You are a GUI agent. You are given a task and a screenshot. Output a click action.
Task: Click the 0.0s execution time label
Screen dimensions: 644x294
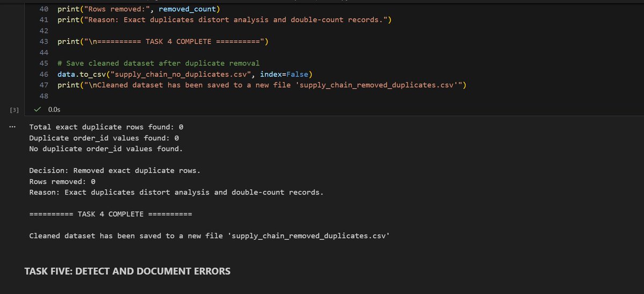pos(54,110)
